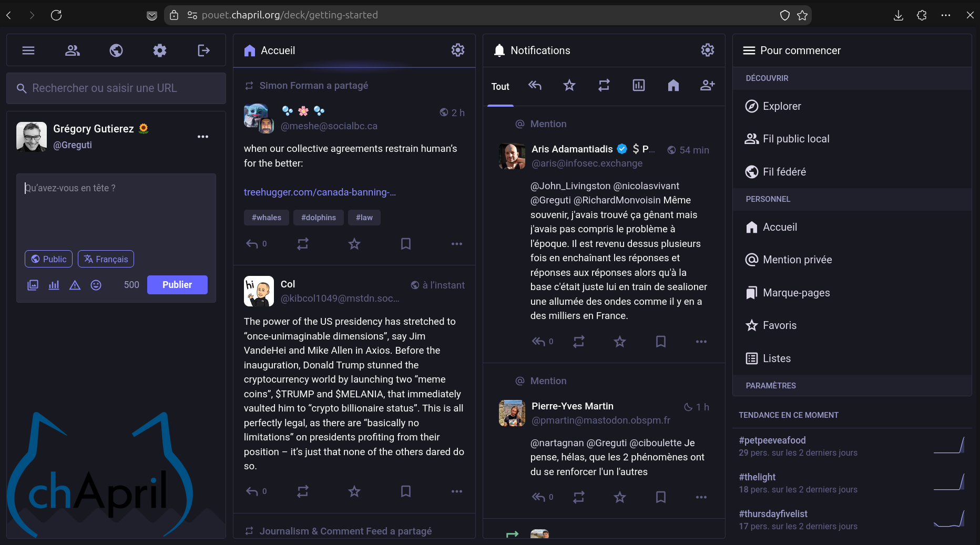Image resolution: width=980 pixels, height=545 pixels.
Task: Click the poll icon in the composer
Action: point(54,285)
